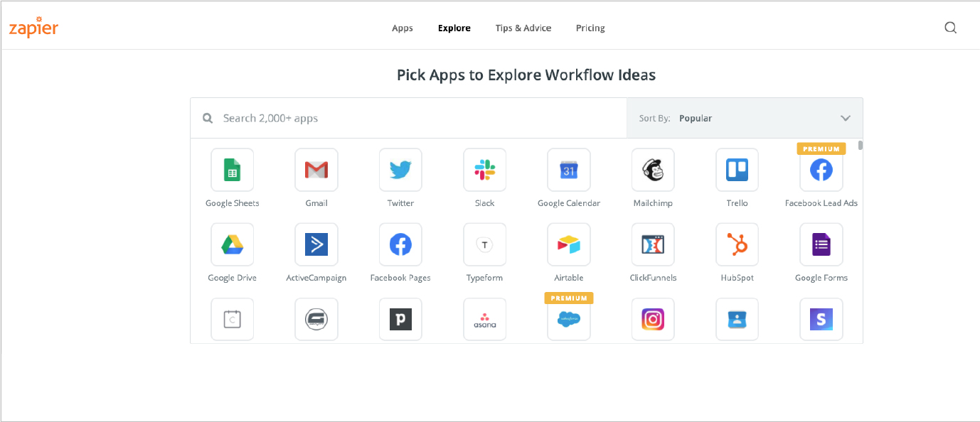Open the Explore nav item
This screenshot has height=422, width=980.
tap(454, 28)
